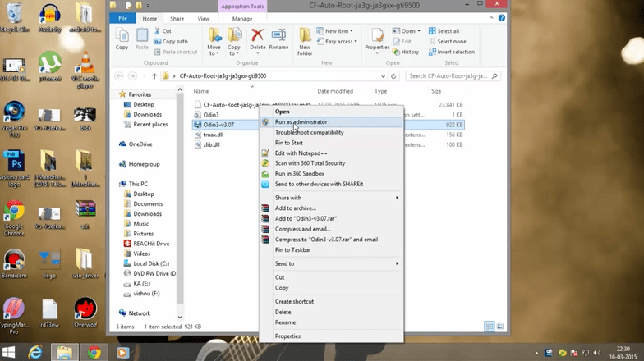This screenshot has width=644, height=361.
Task: Switch to the Manage ribbon tab
Action: pos(242,19)
